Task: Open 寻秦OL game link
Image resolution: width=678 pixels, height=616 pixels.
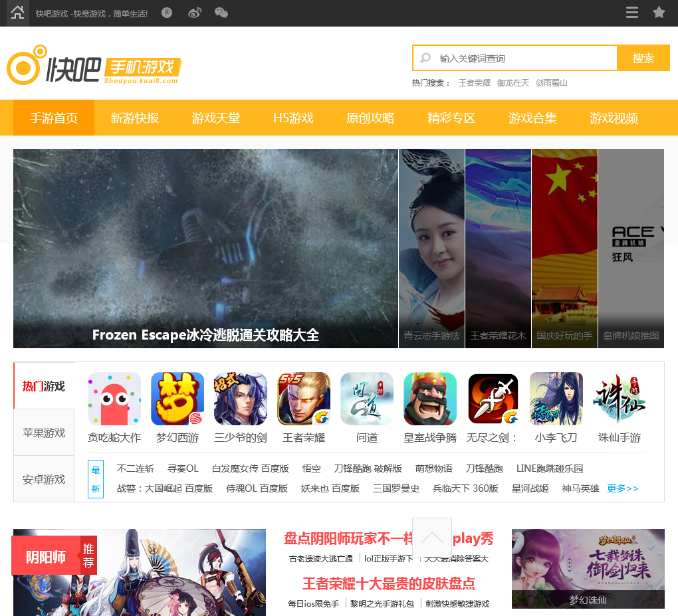Action: point(183,468)
